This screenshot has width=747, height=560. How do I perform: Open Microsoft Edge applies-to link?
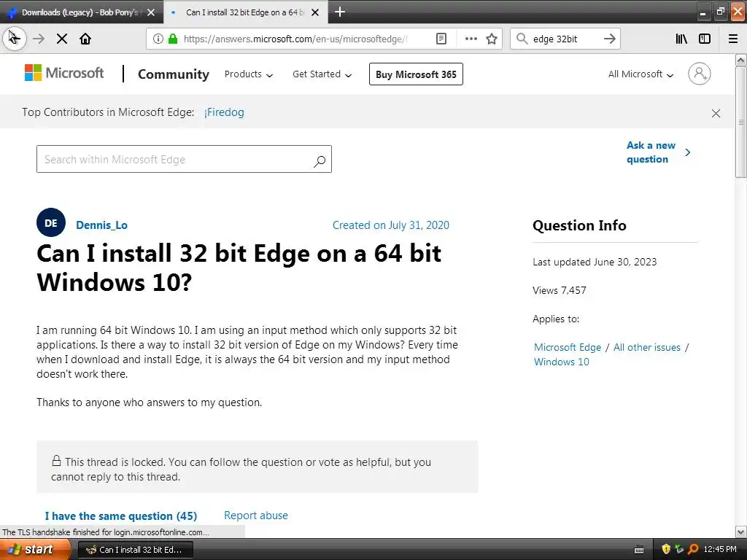568,348
